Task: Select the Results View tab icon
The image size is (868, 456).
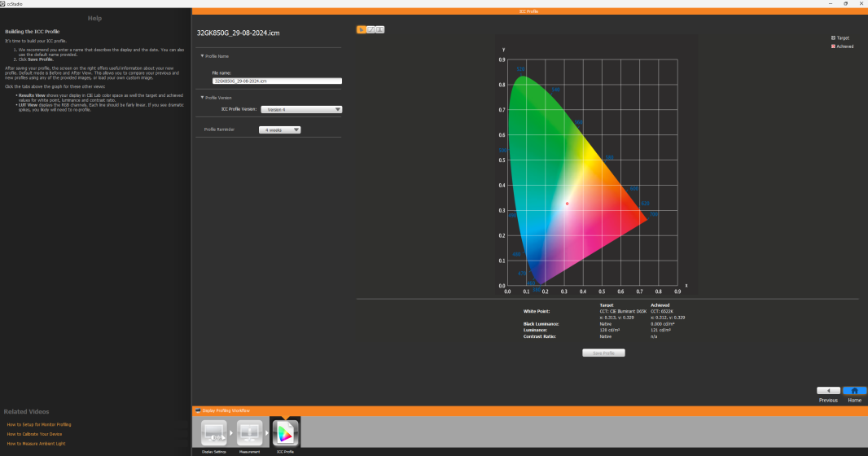Action: [x=361, y=29]
